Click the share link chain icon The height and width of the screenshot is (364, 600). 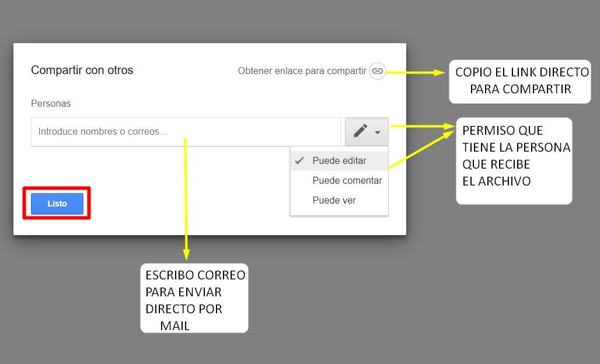[x=377, y=71]
